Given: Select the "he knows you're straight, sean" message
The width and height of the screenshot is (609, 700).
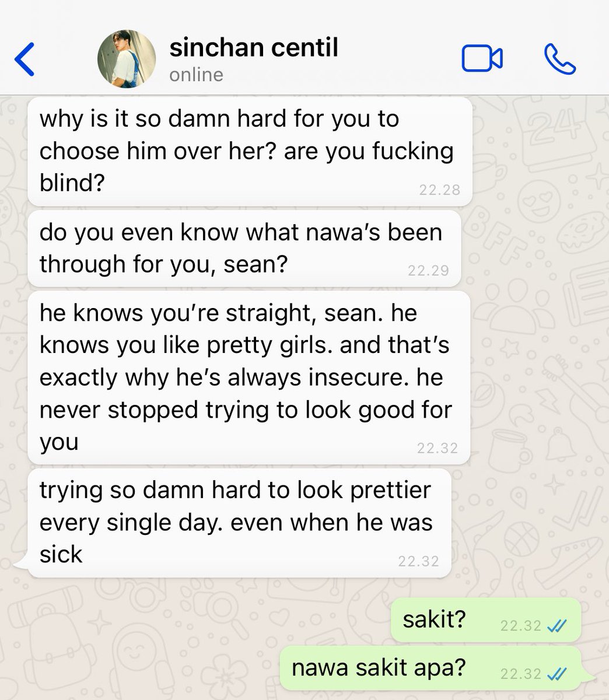Looking at the screenshot, I should [x=249, y=377].
